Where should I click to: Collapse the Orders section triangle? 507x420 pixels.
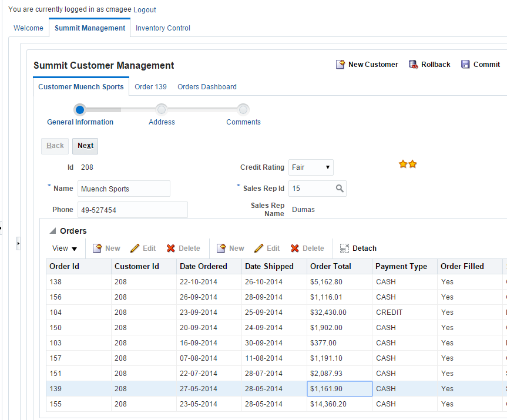[x=53, y=231]
